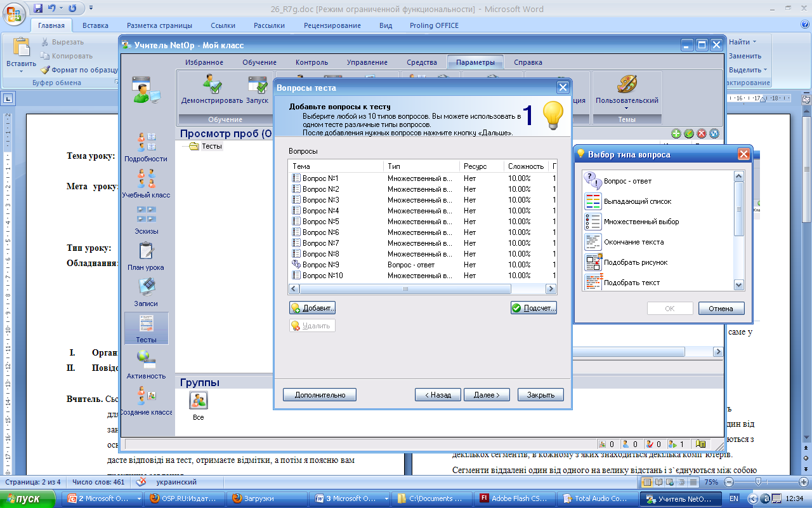
Task: Open Средства tab in NetOp
Action: 422,62
